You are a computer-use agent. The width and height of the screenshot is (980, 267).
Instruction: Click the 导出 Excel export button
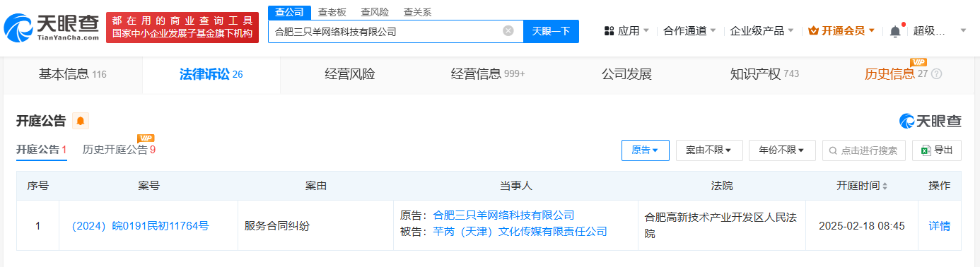(937, 150)
